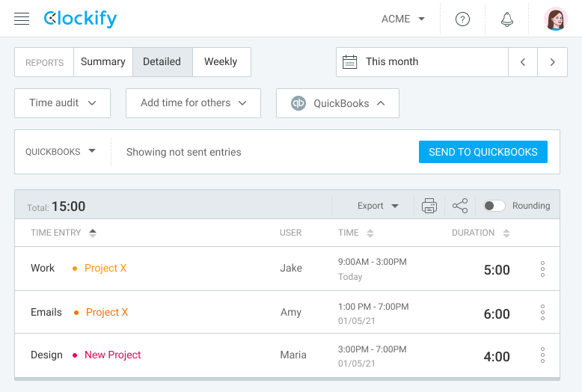Click the Send to QuickBooks button
582x392 pixels.
pyautogui.click(x=483, y=152)
